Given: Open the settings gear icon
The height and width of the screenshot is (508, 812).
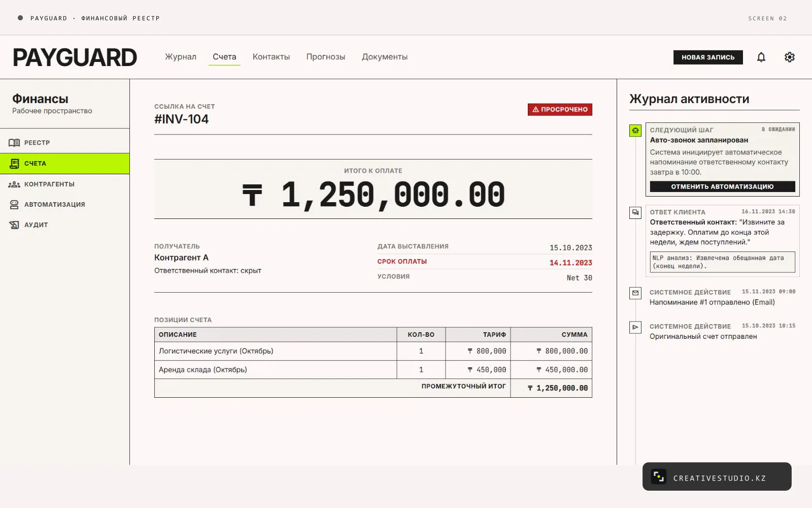Looking at the screenshot, I should (789, 57).
